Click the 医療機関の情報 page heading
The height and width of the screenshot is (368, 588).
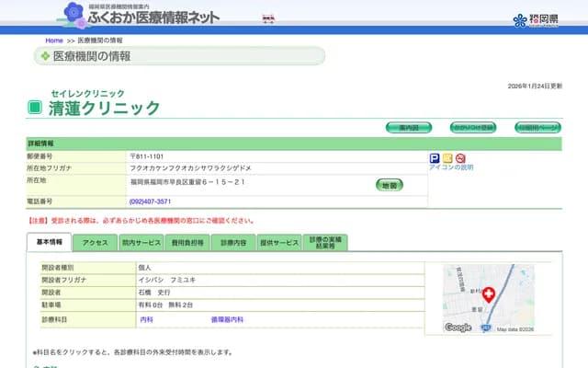[92, 56]
